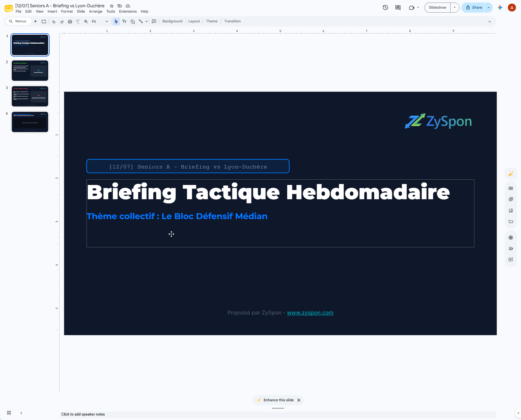Expand the video call dropdown arrow
521x420 pixels.
point(418,8)
